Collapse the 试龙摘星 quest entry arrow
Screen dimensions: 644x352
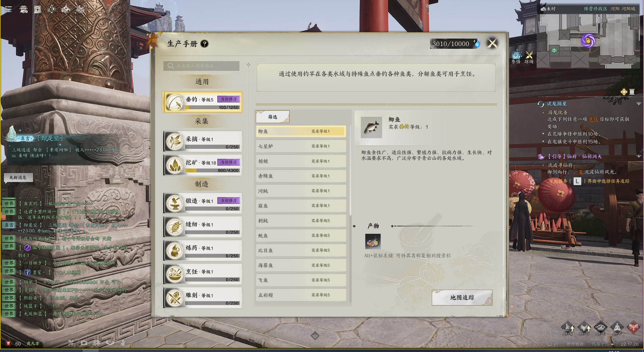coord(639,104)
